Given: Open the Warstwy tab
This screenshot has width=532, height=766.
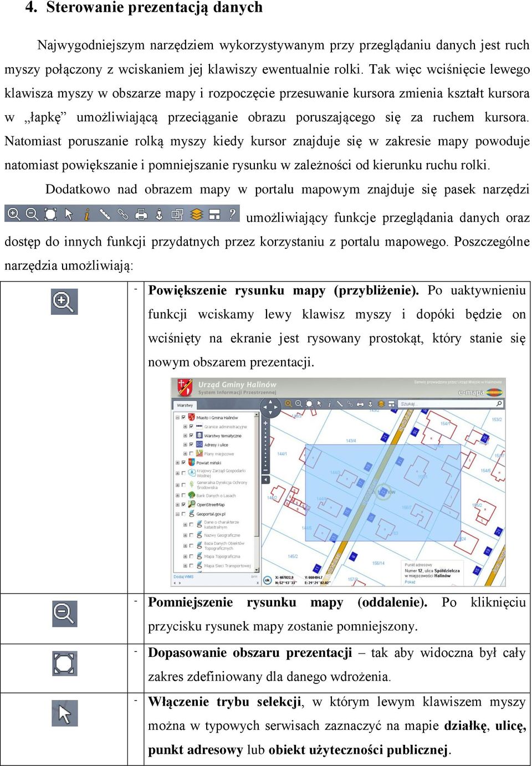Looking at the screenshot, I should [185, 405].
